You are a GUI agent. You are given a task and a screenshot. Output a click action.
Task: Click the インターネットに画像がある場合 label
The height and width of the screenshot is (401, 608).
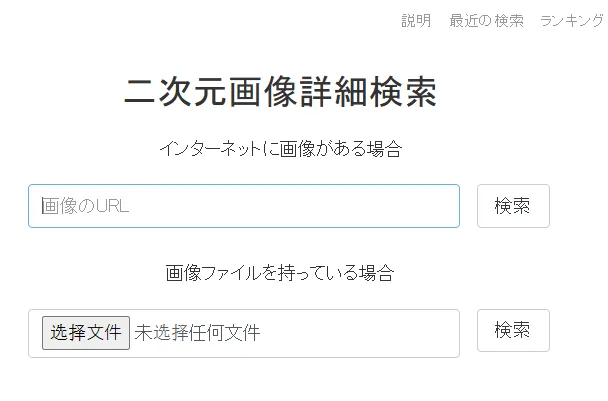(x=280, y=149)
